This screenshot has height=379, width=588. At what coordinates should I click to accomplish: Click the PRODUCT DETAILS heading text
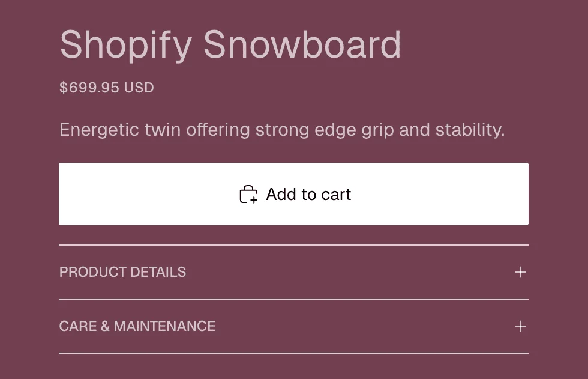click(x=122, y=272)
